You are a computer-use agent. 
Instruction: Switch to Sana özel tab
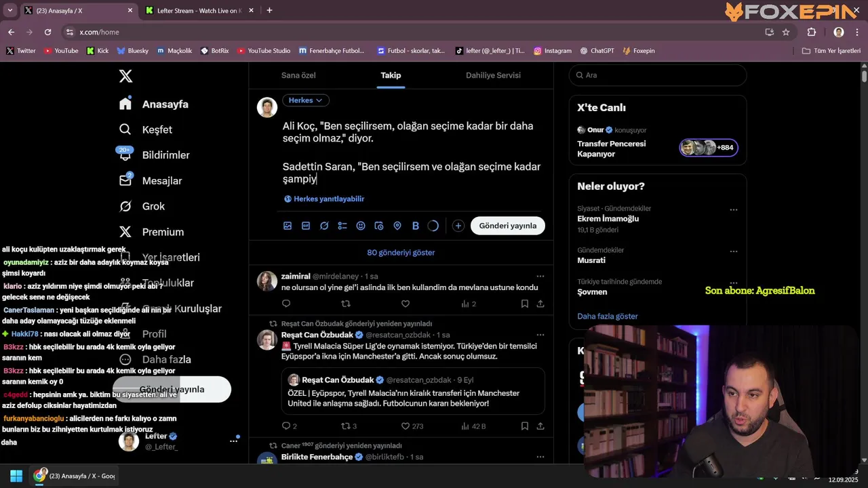[x=298, y=75]
